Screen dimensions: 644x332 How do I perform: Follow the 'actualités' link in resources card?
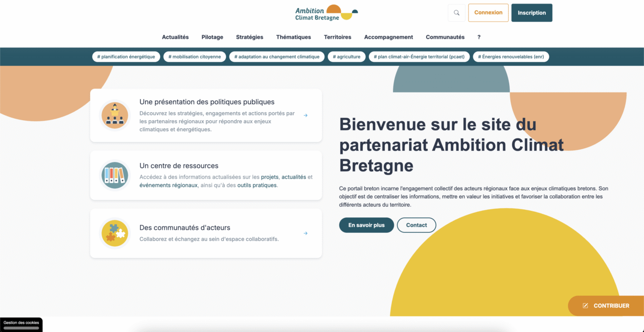click(294, 177)
